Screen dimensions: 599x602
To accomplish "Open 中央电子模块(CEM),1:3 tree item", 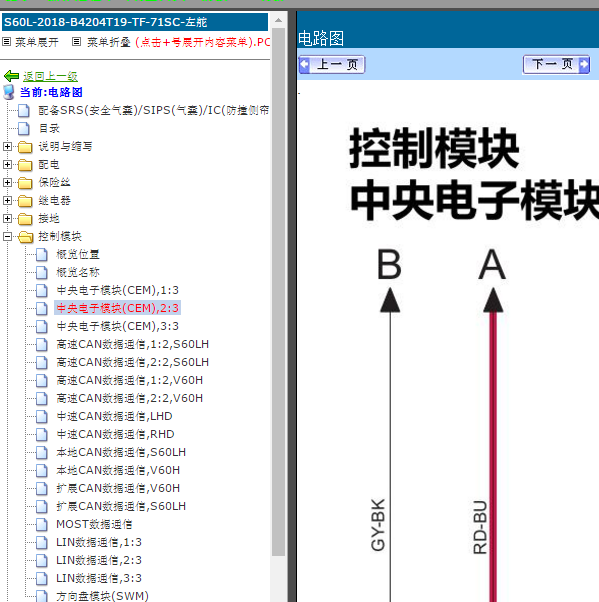I will pos(117,290).
